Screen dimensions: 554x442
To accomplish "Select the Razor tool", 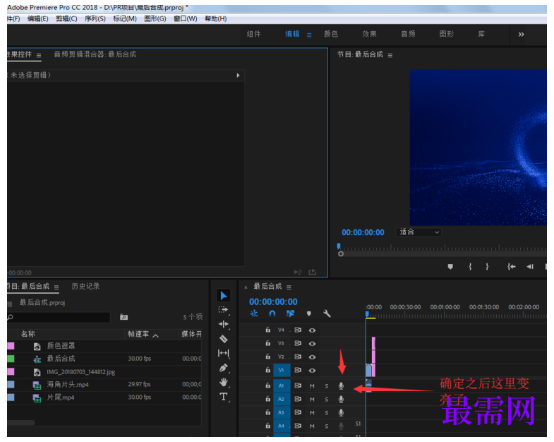I will click(223, 339).
